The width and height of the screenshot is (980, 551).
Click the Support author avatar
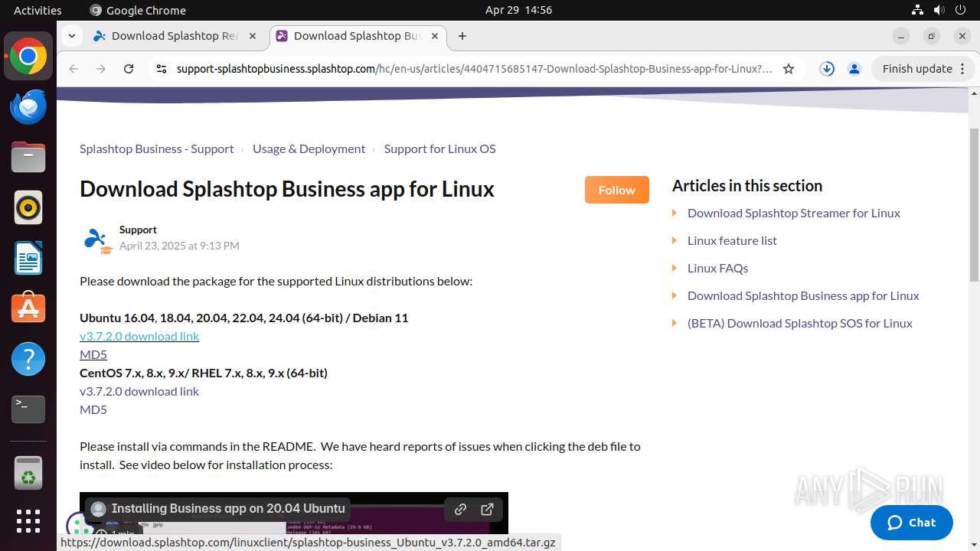(97, 240)
